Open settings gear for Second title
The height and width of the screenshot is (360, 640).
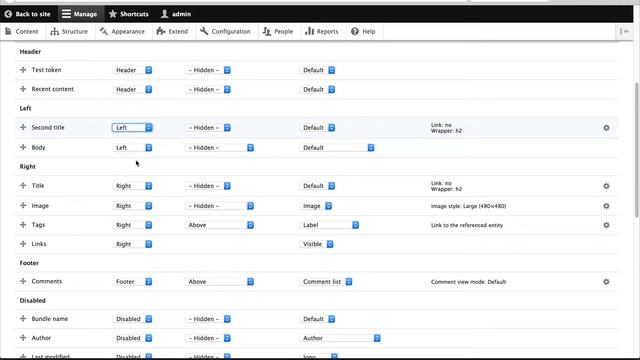[x=606, y=128]
